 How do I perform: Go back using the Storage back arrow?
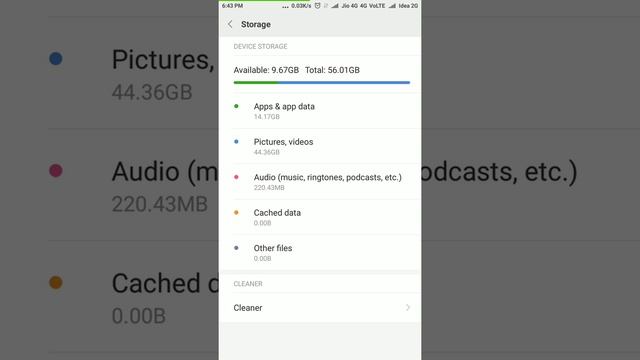coord(230,24)
